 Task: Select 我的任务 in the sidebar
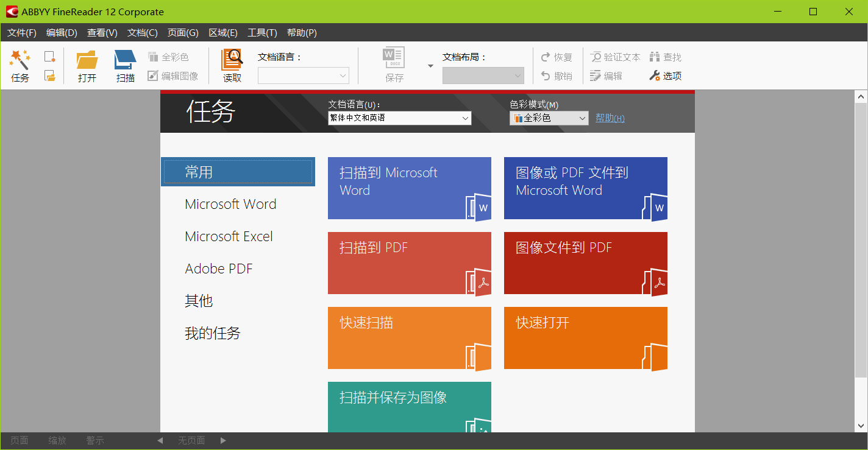(x=212, y=334)
